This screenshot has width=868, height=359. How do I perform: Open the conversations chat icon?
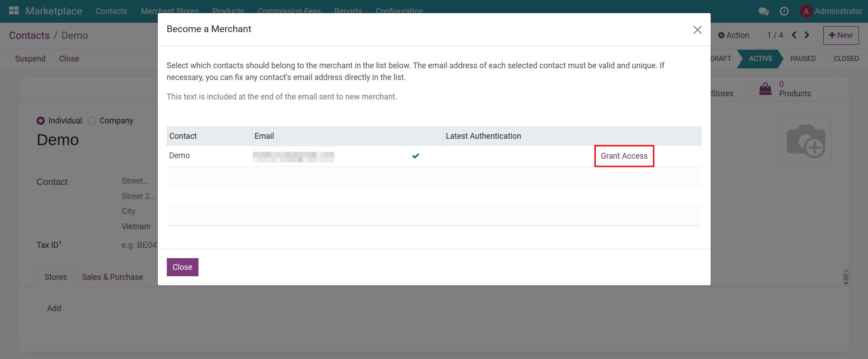point(764,11)
